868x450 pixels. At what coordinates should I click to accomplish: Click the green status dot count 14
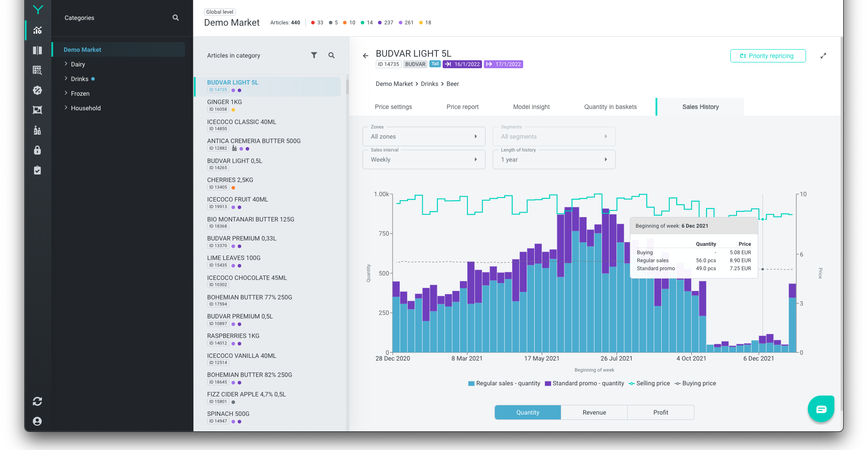point(367,23)
